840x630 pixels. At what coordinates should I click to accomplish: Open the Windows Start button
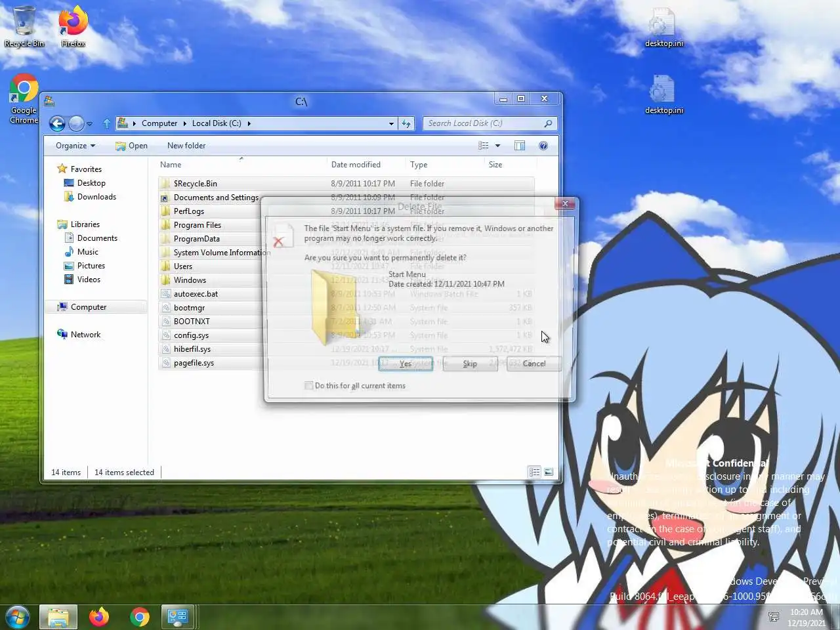click(18, 617)
